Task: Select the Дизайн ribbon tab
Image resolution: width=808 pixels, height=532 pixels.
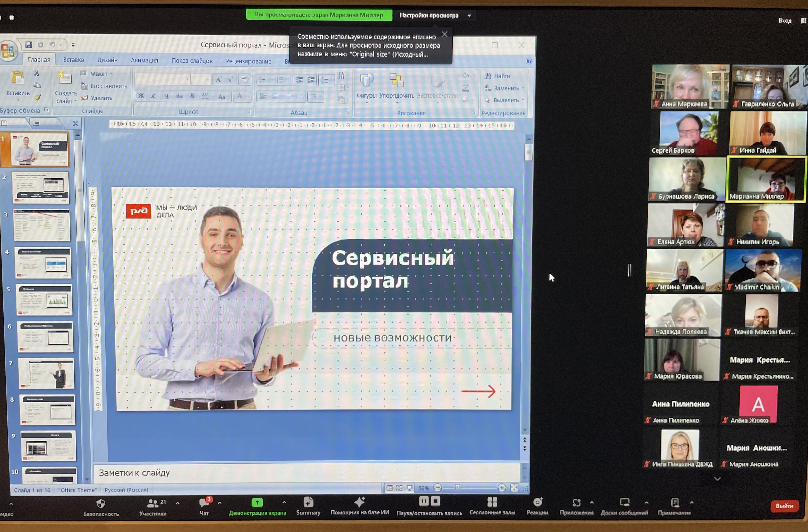Action: 107,61
